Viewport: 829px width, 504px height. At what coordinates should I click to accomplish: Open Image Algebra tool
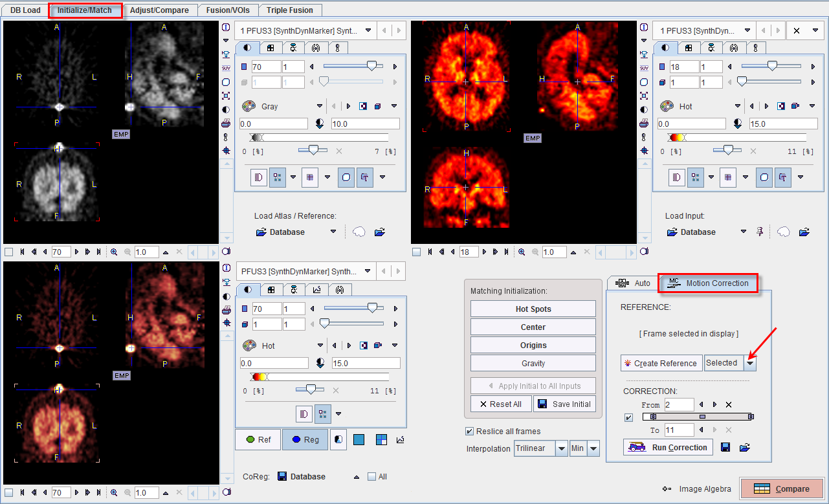696,489
